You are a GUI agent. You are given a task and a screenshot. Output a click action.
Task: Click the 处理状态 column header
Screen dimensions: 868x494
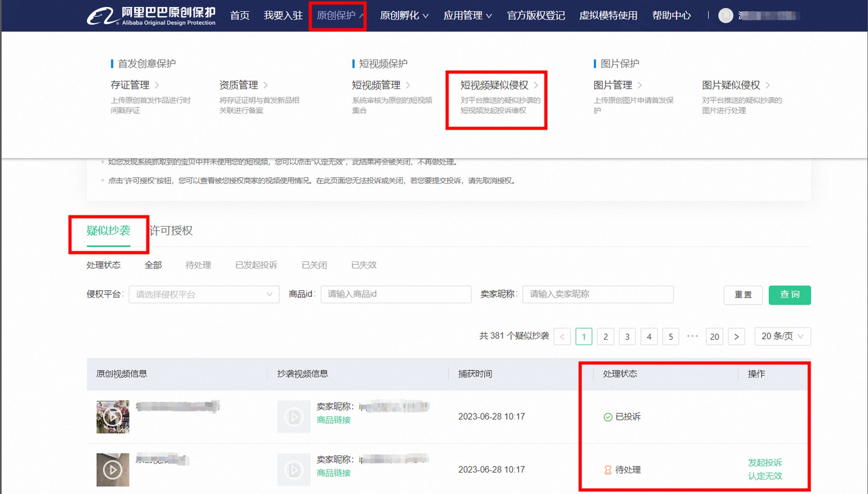click(x=620, y=374)
